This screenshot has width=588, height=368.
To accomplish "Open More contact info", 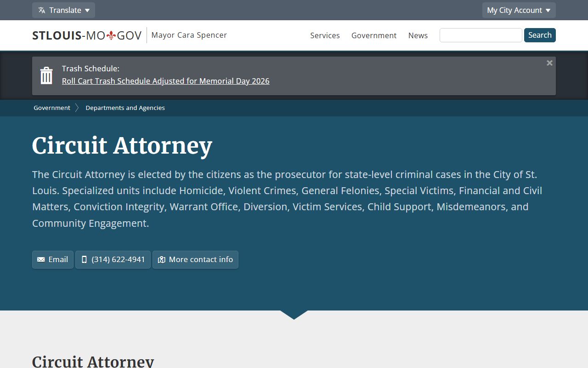I will click(195, 259).
